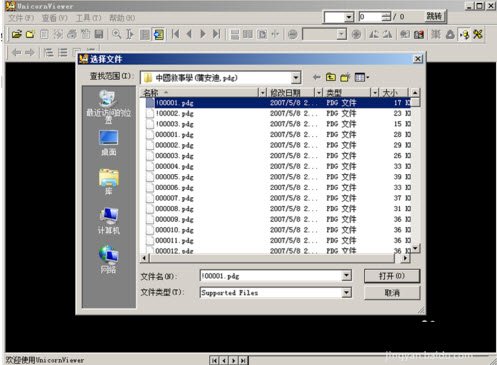Click the 取消 cancel button
Image resolution: width=497 pixels, height=365 pixels.
coord(392,293)
